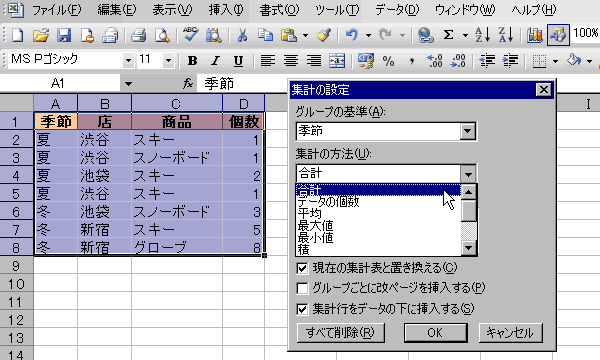Select column header C
Image resolution: width=600 pixels, height=360 pixels.
point(176,103)
